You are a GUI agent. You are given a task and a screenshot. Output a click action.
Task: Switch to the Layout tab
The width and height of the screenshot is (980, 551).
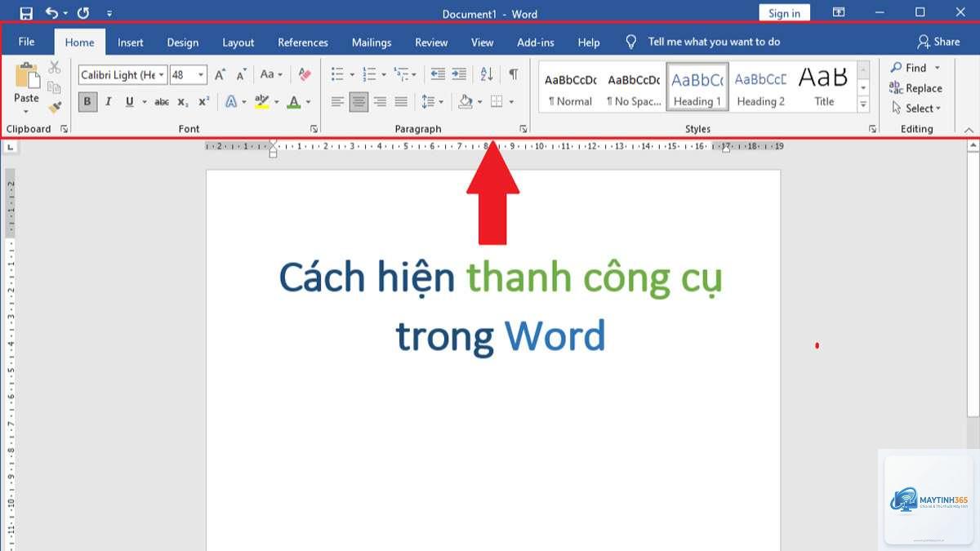point(238,42)
